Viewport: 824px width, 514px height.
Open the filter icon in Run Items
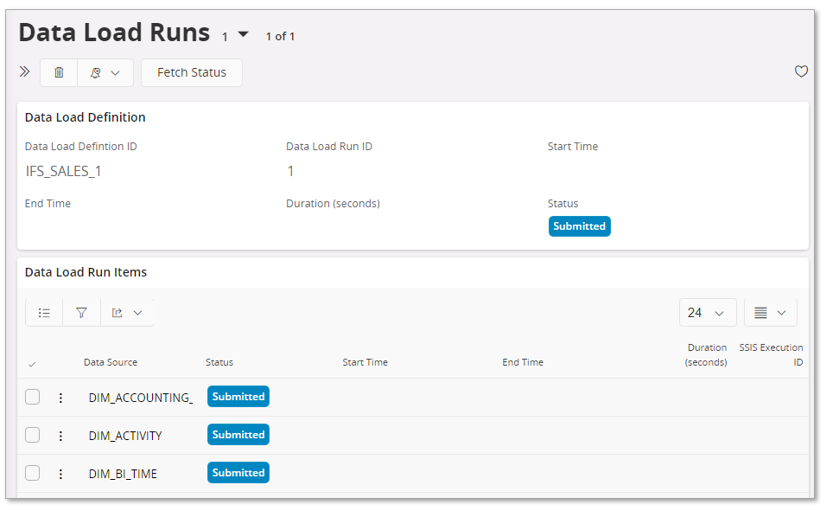[x=82, y=313]
